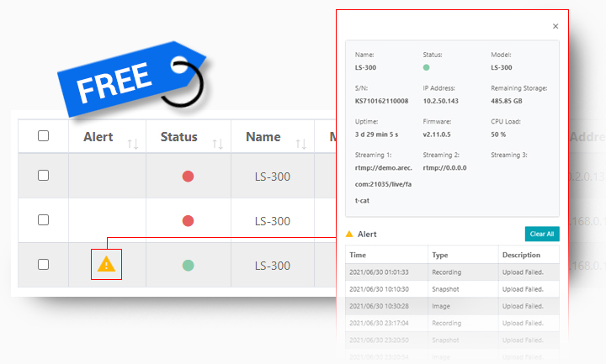This screenshot has height=364, width=606.
Task: Sort table by Alert column arrows
Action: 132,144
